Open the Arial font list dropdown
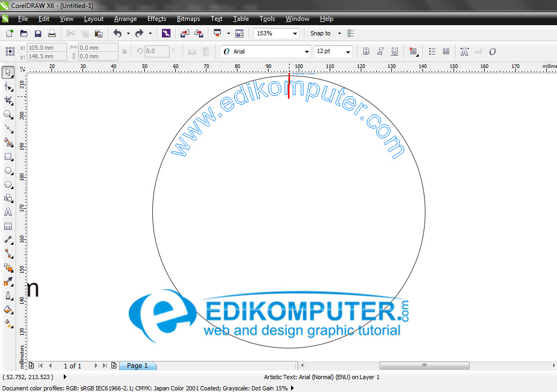Screen dimensions: 557x392 [x=307, y=51]
